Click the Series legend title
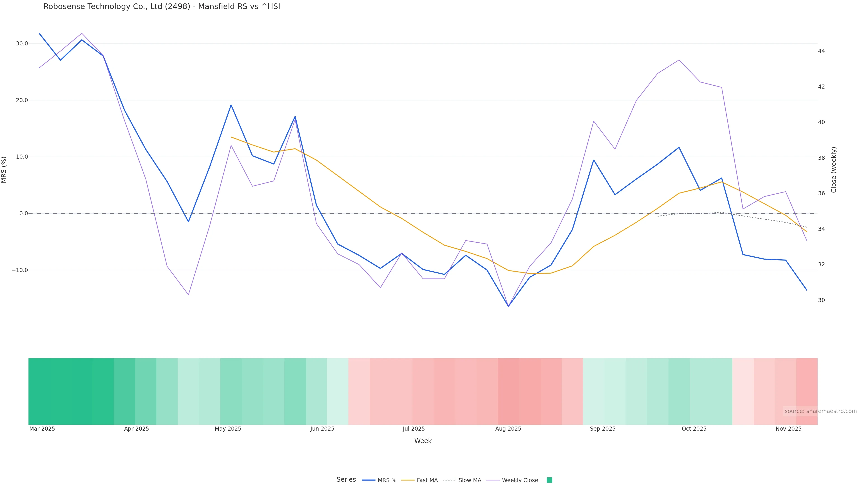 [346, 480]
